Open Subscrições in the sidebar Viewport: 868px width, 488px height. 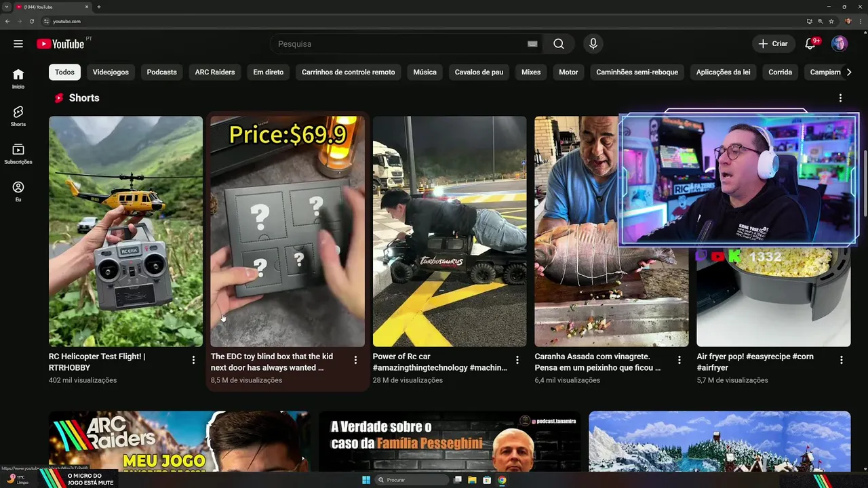click(18, 154)
